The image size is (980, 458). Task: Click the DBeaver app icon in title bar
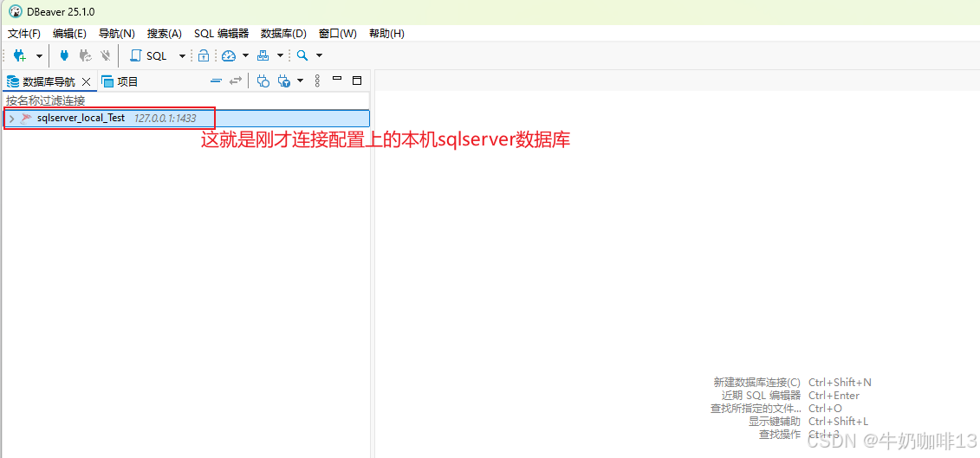(15, 12)
